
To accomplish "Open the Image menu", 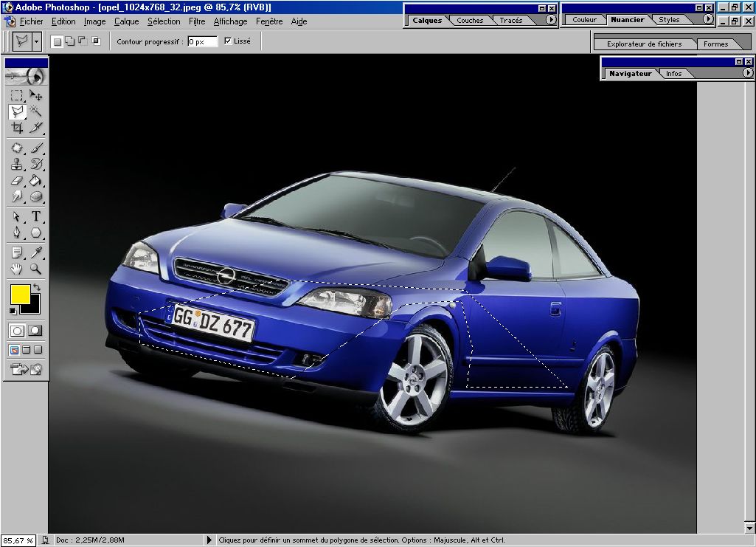I will click(x=94, y=21).
